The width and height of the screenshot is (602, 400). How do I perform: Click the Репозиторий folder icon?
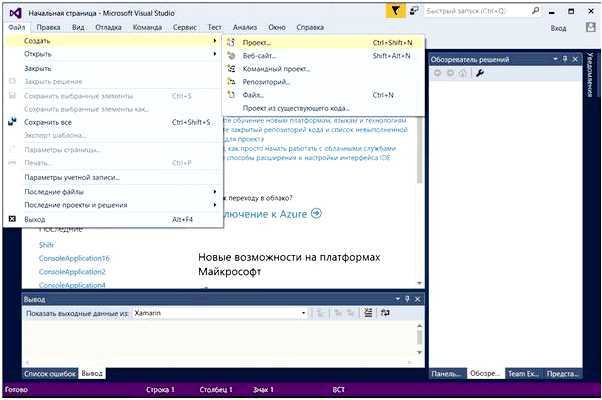(231, 82)
